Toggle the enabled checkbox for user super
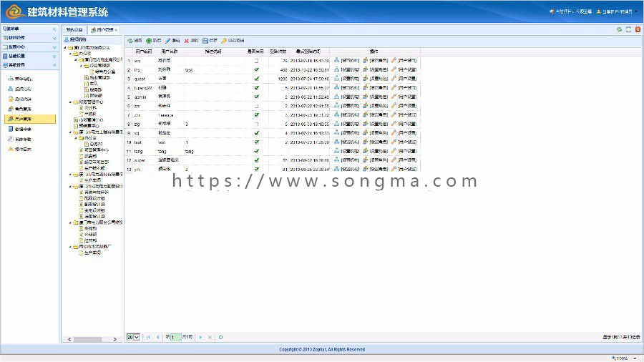644x362 pixels. pos(256,160)
